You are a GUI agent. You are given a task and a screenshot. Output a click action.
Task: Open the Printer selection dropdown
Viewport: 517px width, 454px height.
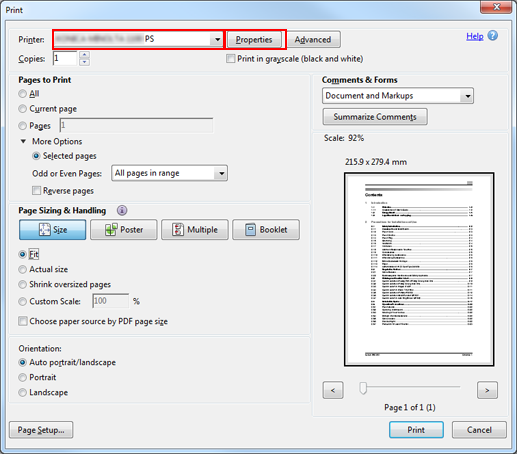tap(138, 39)
